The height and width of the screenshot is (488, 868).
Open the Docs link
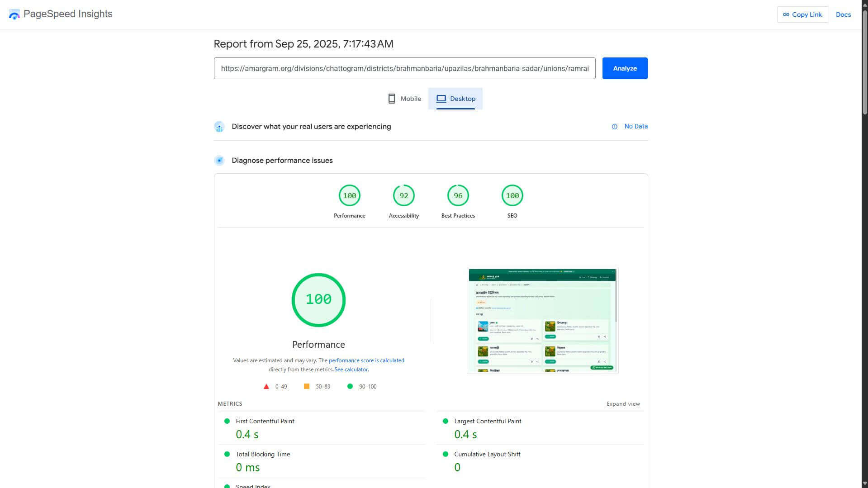(843, 14)
